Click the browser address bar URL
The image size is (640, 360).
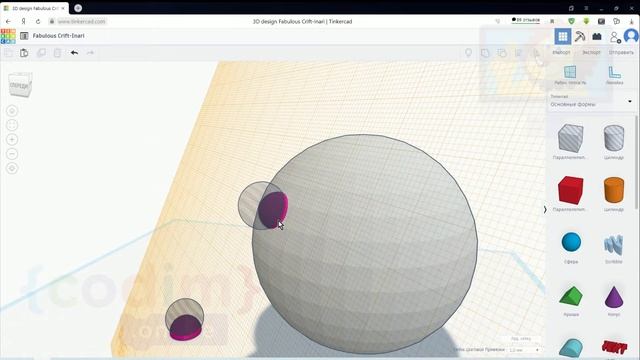click(x=82, y=21)
